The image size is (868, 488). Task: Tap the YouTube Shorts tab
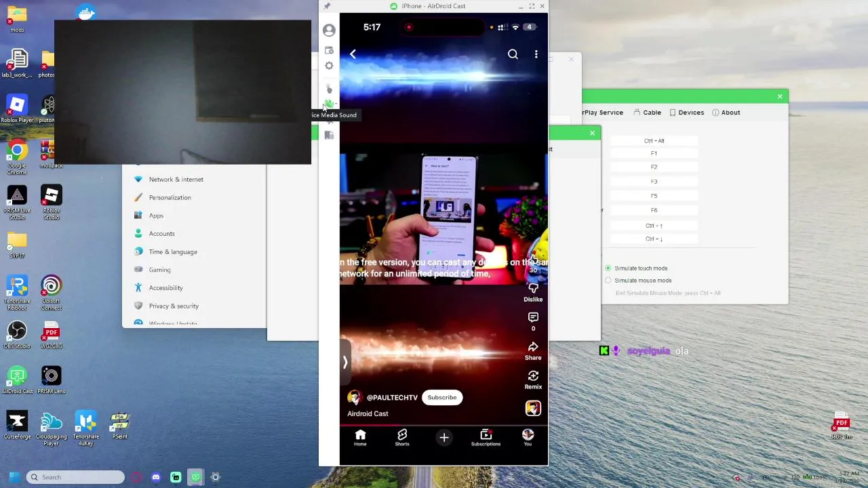pos(402,438)
